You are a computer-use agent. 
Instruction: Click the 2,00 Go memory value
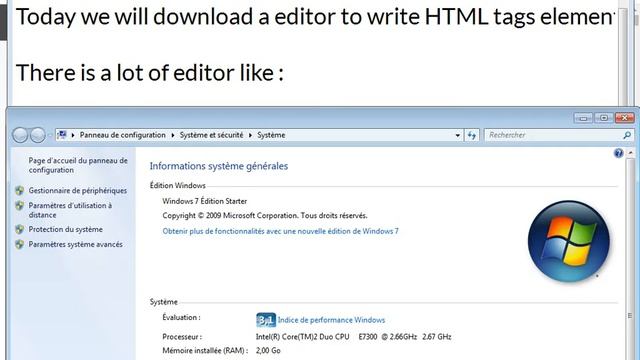[x=268, y=351]
